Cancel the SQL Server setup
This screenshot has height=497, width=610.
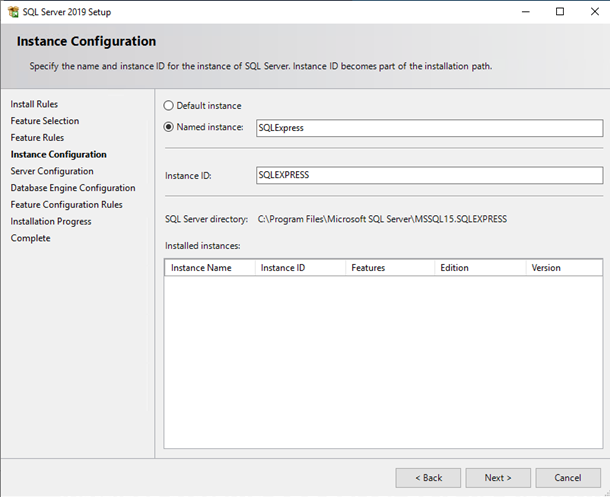click(568, 478)
